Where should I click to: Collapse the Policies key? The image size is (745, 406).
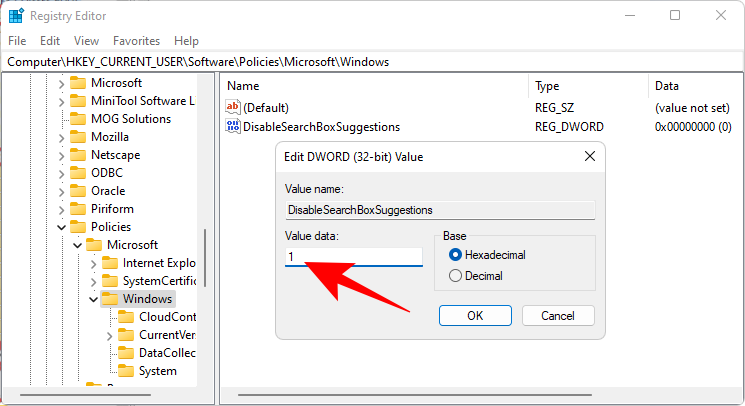pos(61,227)
